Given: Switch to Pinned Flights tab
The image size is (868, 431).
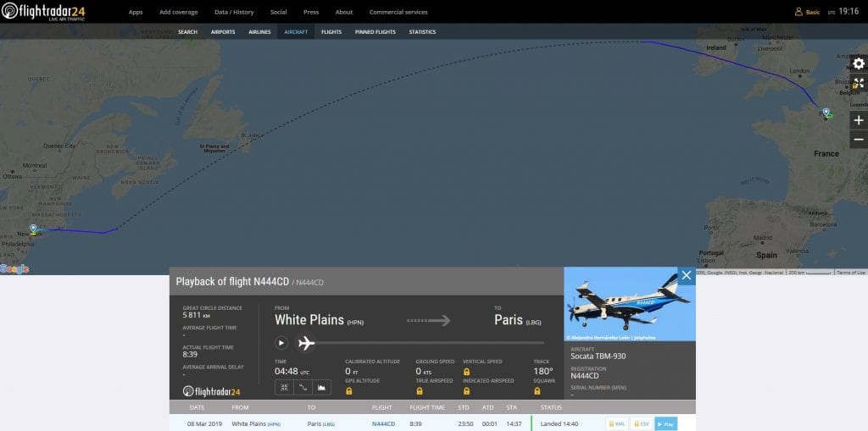Looking at the screenshot, I should 376,32.
